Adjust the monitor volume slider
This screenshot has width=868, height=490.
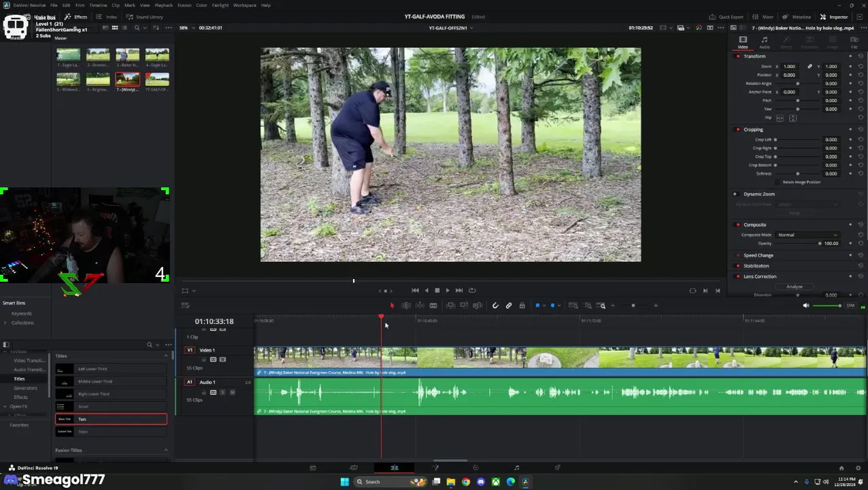click(x=827, y=306)
